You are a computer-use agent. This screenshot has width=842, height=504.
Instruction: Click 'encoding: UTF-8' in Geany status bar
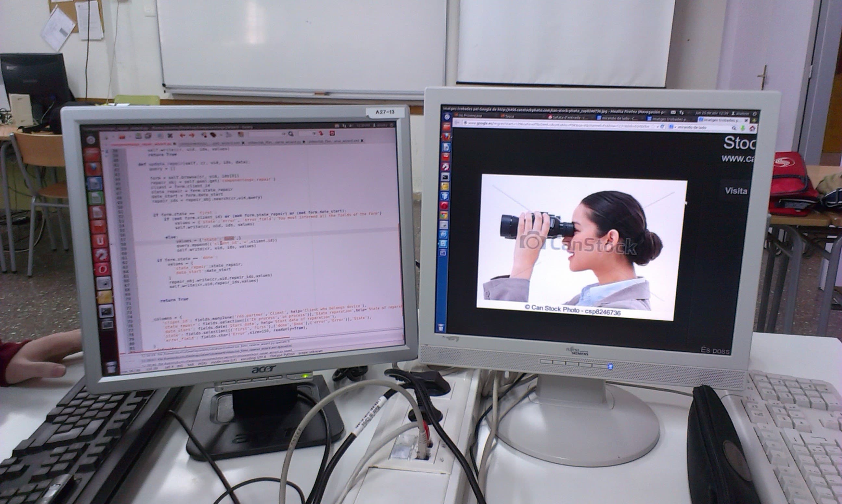(253, 358)
